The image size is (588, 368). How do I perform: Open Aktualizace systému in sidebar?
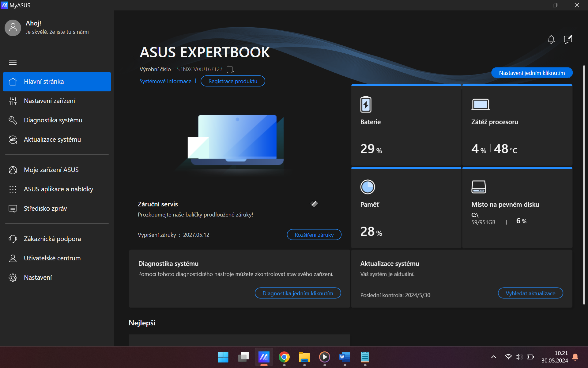tap(57, 140)
